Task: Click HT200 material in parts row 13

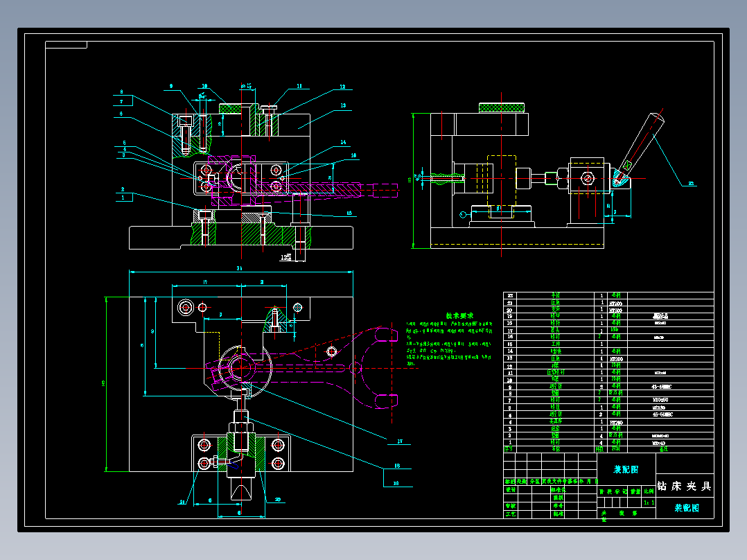Action: [616, 359]
